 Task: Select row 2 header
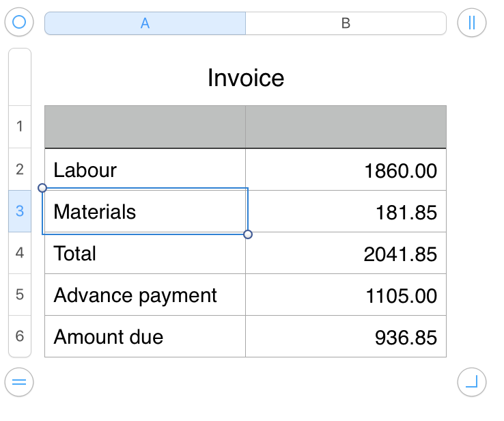pos(20,169)
